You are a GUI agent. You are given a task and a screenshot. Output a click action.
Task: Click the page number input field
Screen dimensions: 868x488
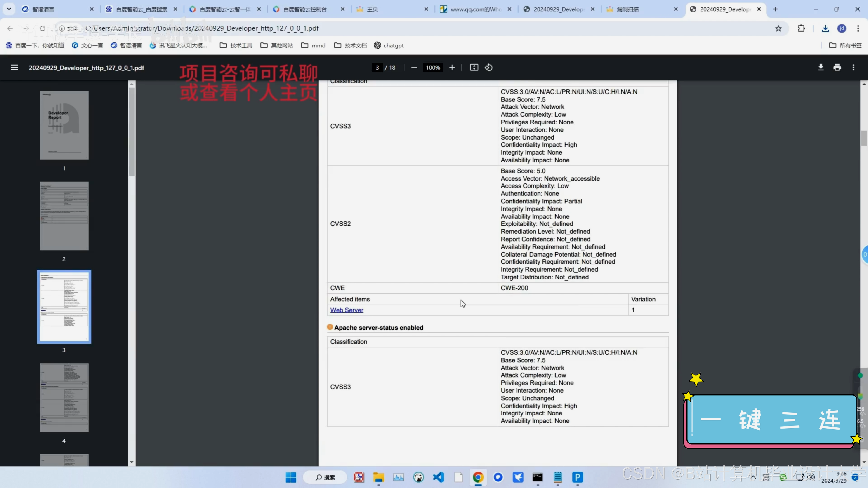(377, 68)
